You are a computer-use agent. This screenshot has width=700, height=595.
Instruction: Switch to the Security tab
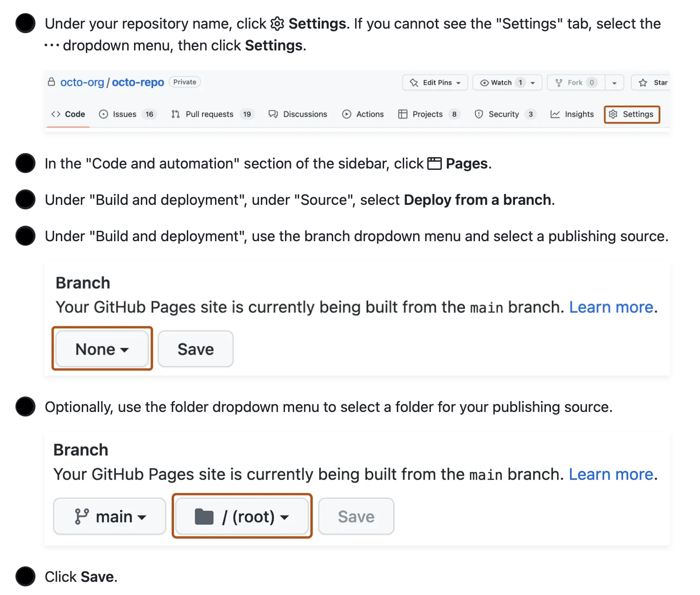tap(505, 114)
